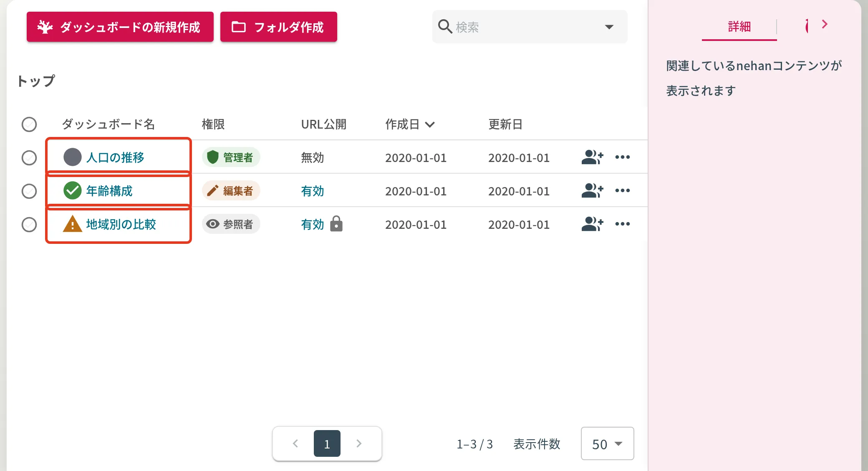Click into the 検索 search field

point(530,27)
